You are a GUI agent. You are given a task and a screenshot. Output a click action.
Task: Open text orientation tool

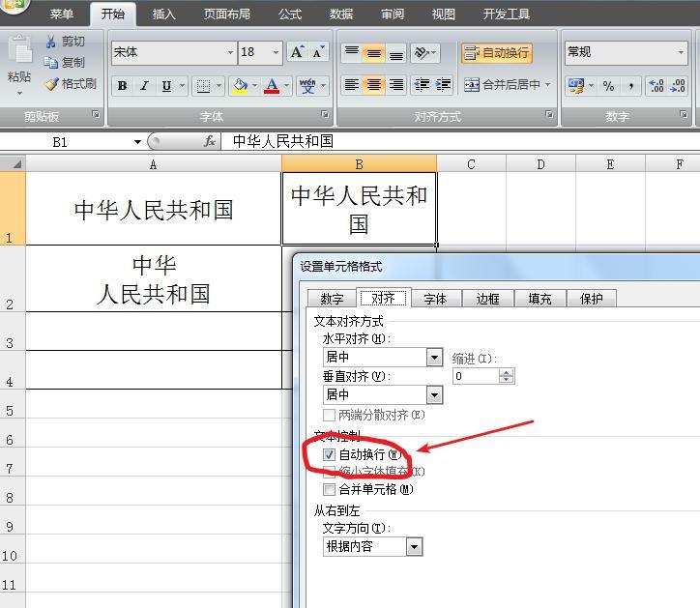pos(425,53)
